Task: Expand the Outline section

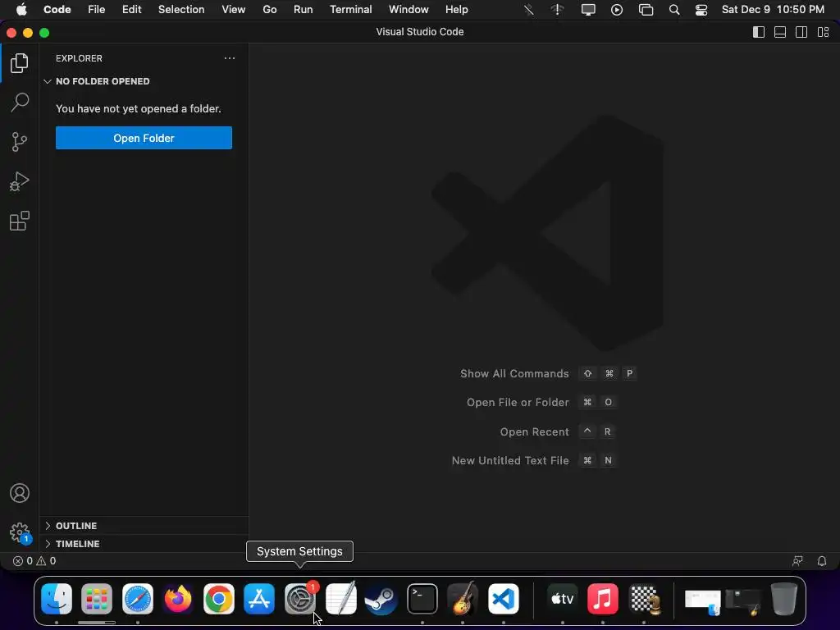Action: [x=144, y=526]
